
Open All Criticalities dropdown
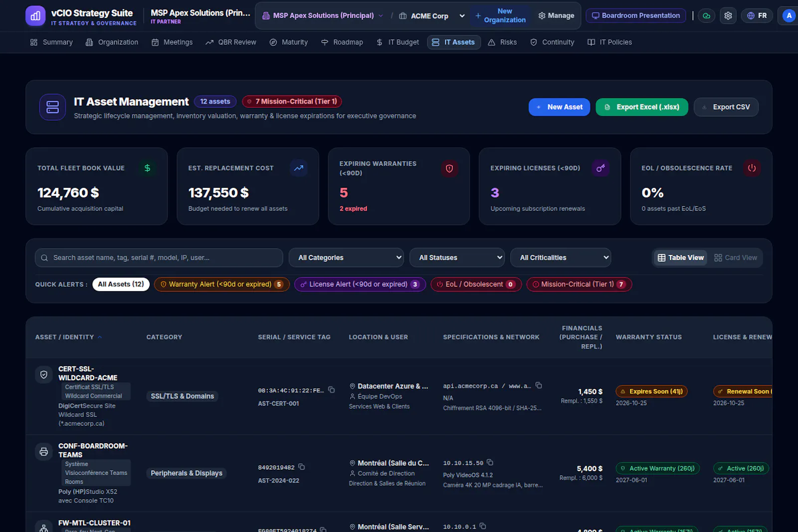click(x=561, y=258)
